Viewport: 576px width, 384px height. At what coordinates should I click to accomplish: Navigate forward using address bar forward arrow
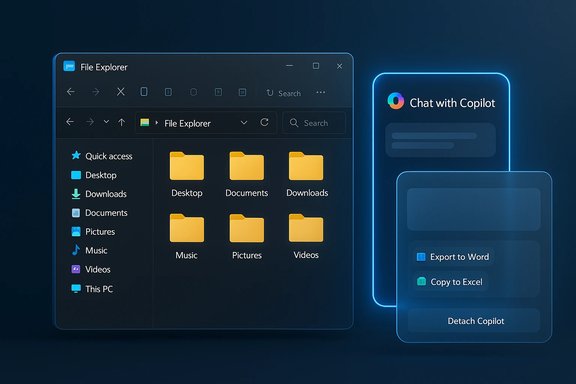click(x=90, y=122)
